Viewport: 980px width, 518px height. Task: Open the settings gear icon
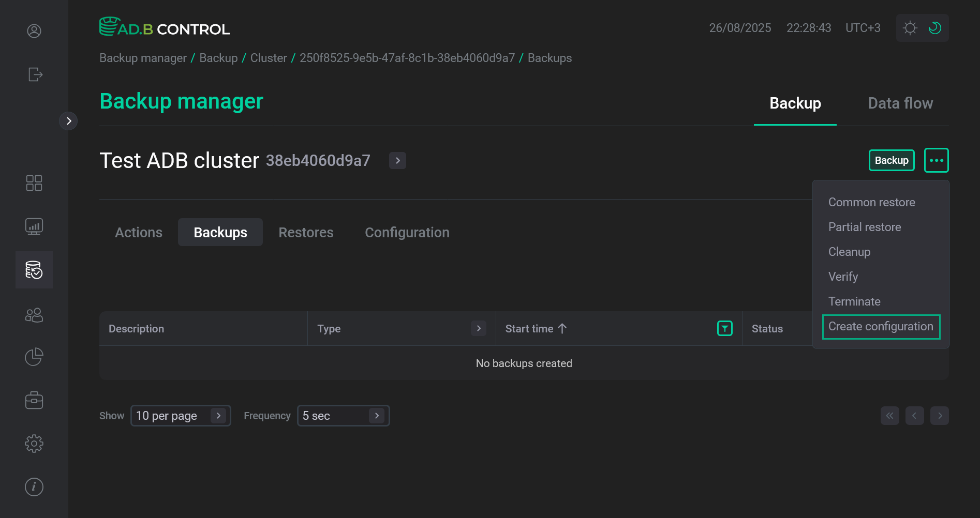point(34,443)
